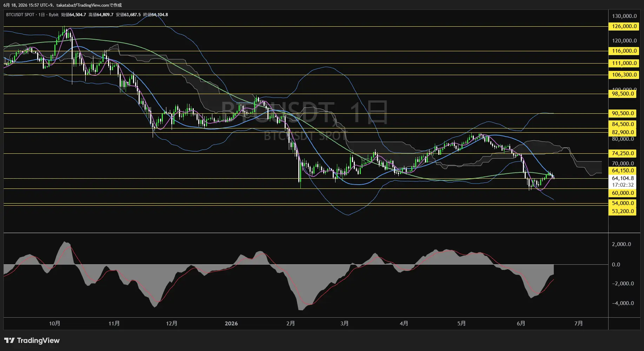The height and width of the screenshot is (351, 644).
Task: Select the high value 高値64,809.7
Action: [x=101, y=15]
